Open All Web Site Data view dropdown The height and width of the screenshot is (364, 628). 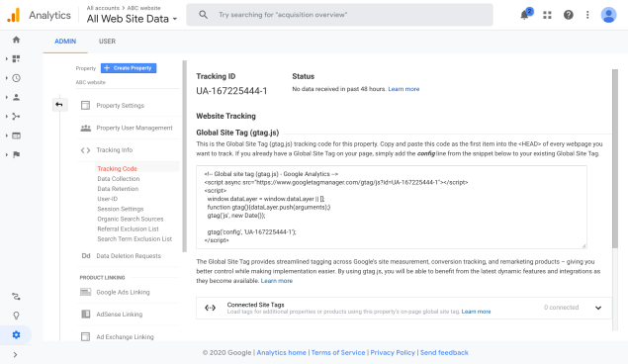coord(133,19)
